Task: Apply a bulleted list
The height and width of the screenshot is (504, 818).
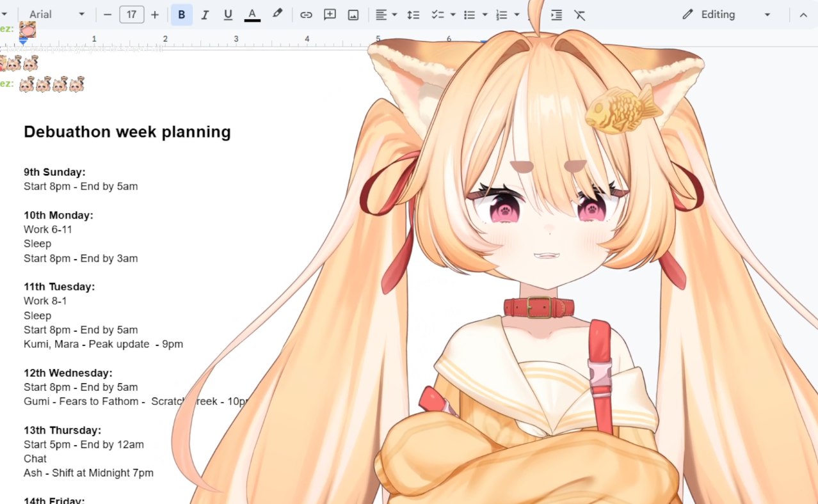Action: [469, 15]
